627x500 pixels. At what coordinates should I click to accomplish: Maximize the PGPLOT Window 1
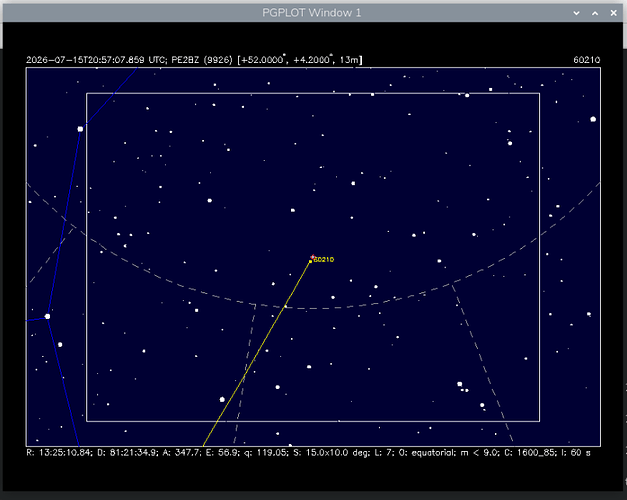pos(595,13)
